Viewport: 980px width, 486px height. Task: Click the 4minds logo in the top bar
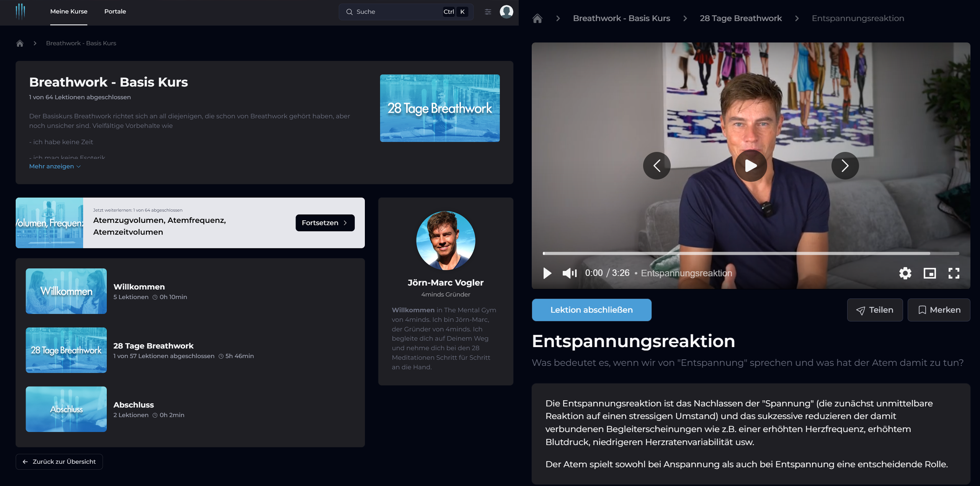20,11
